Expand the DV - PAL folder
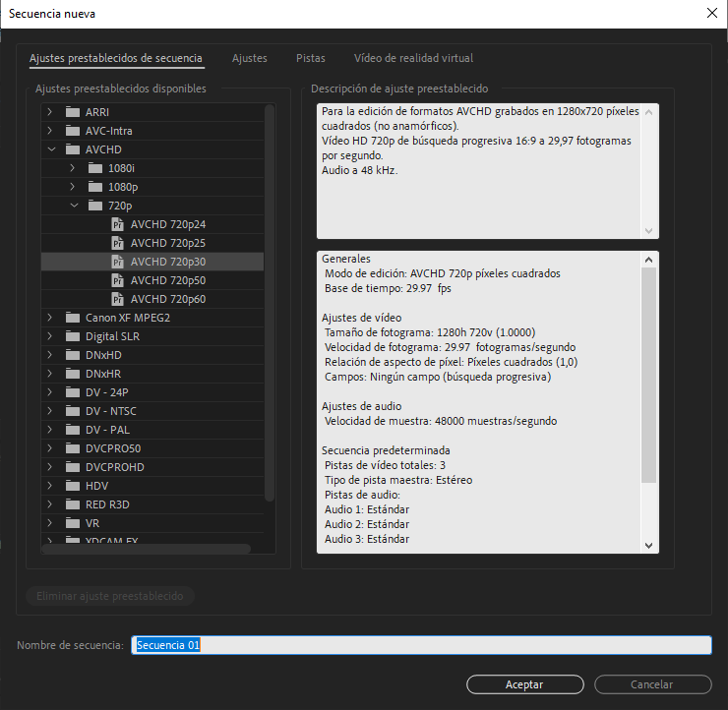This screenshot has width=728, height=710. pos(50,430)
